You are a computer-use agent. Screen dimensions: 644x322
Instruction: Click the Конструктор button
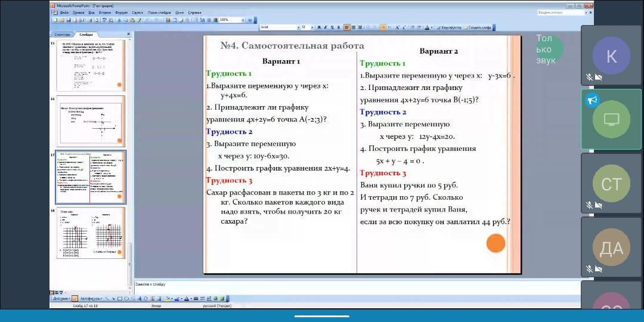pos(449,27)
